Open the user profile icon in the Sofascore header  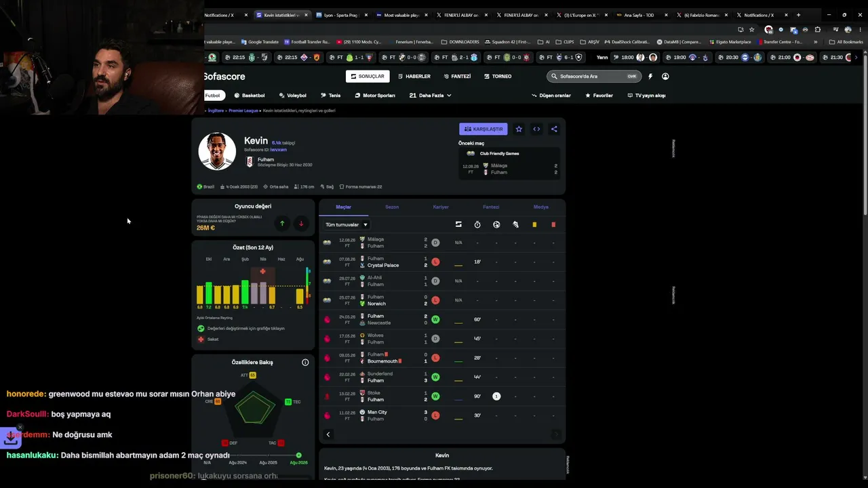point(665,77)
